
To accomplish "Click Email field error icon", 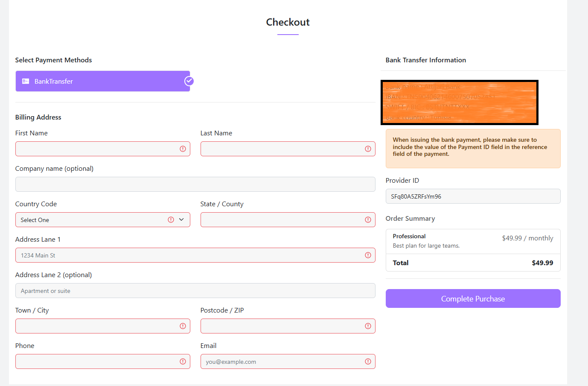I will [368, 362].
